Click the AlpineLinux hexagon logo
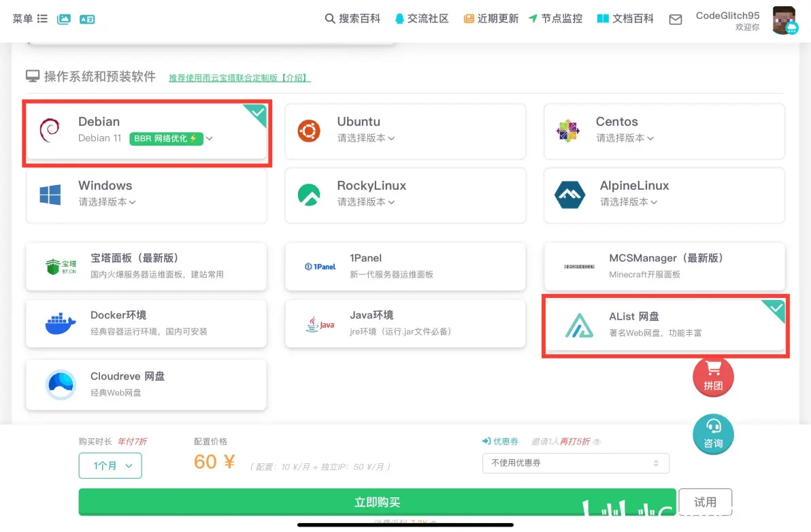The height and width of the screenshot is (532, 811). point(569,195)
